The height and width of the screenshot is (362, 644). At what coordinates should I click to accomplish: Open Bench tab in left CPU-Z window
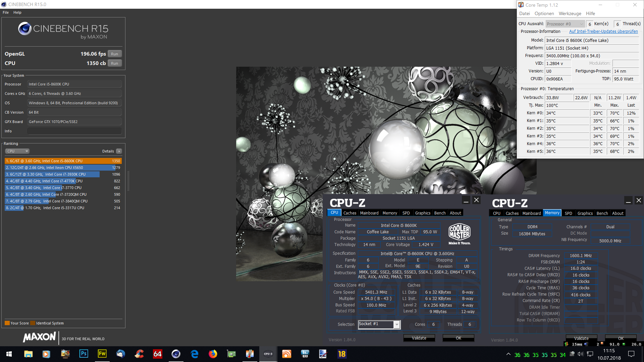tap(440, 213)
